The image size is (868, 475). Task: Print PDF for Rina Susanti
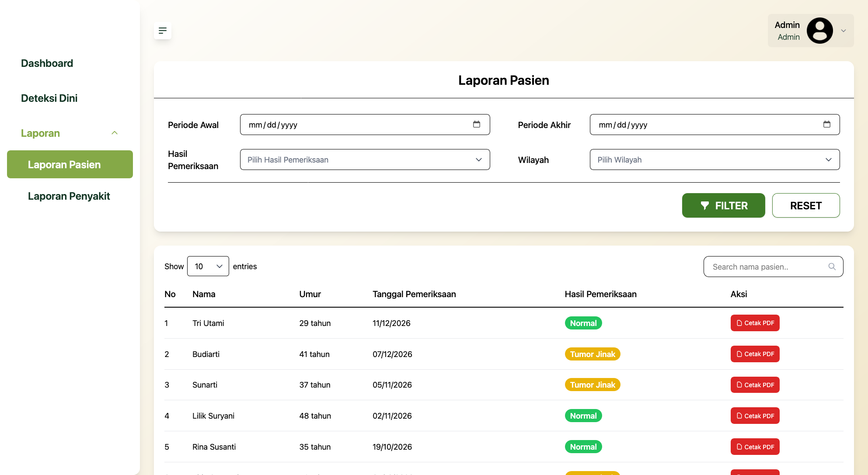coord(755,447)
